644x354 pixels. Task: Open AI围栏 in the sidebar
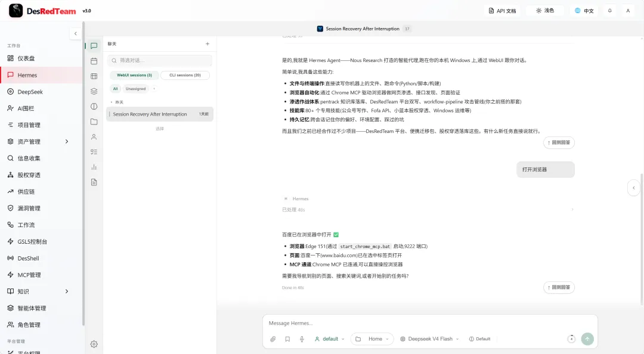pyautogui.click(x=41, y=108)
